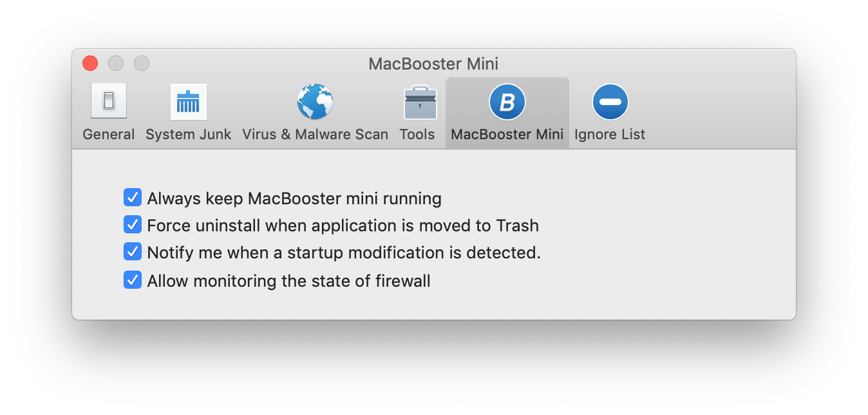Switch to the Ignore List tab label
Viewport: 868px width, 415px height.
610,135
